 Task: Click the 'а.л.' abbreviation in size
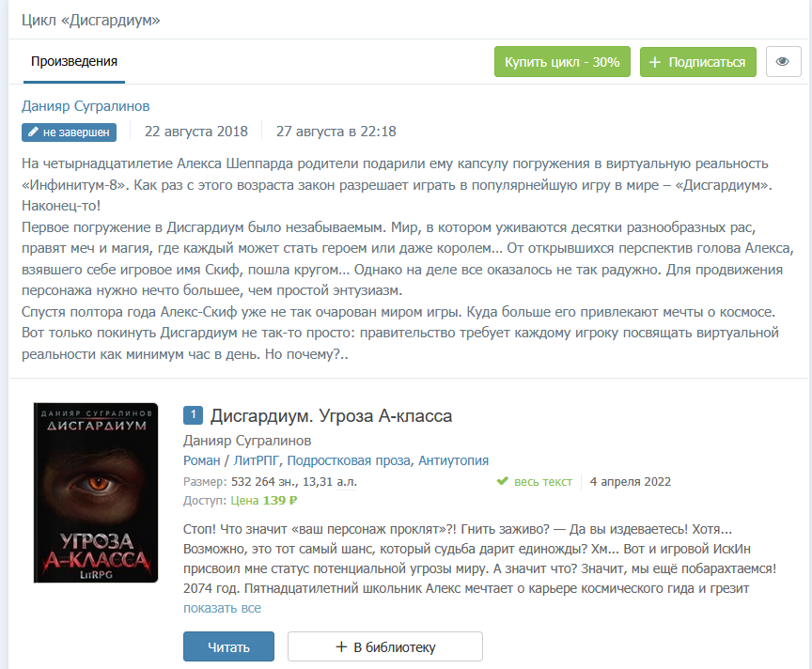click(347, 482)
